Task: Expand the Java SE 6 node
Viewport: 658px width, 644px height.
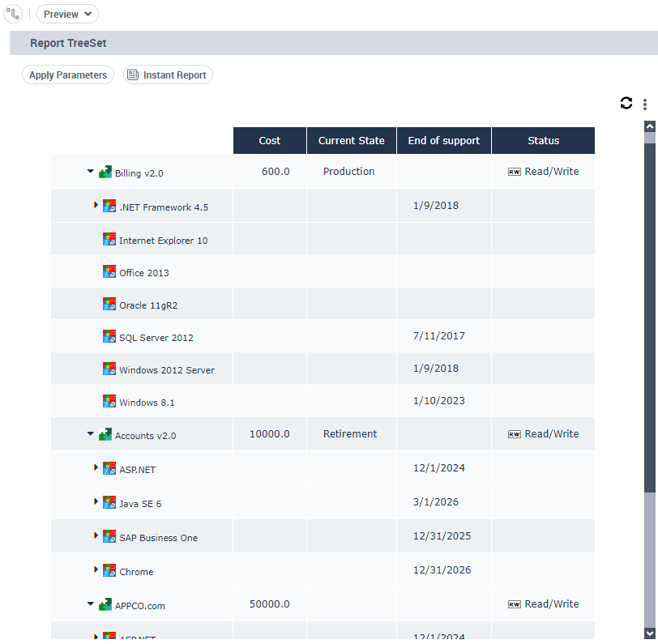Action: (x=96, y=502)
